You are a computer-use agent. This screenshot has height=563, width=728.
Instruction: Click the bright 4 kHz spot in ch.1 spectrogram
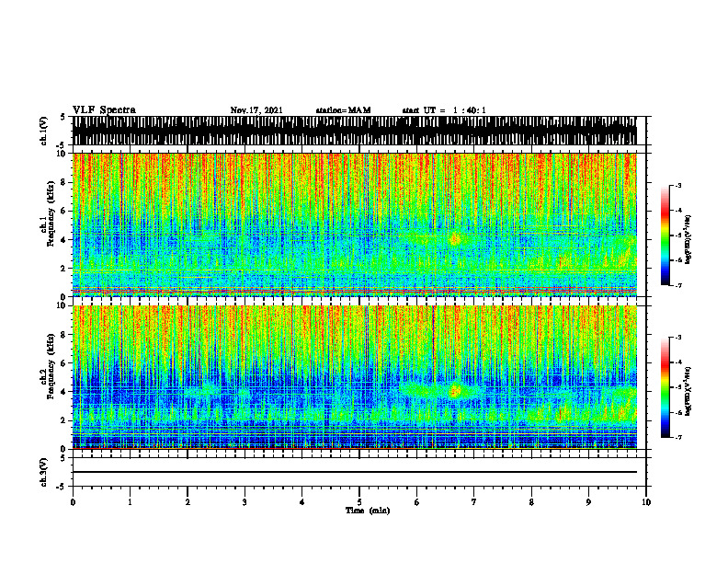454,240
